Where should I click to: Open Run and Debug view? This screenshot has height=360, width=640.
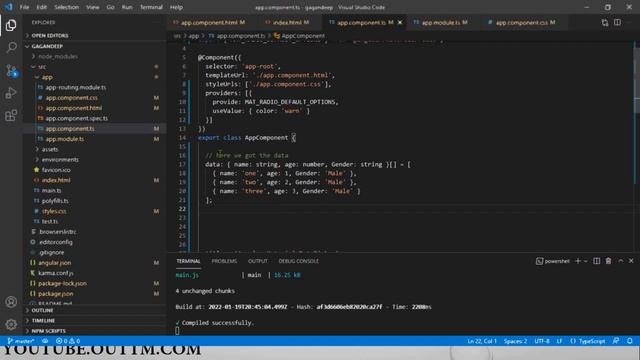click(x=11, y=93)
